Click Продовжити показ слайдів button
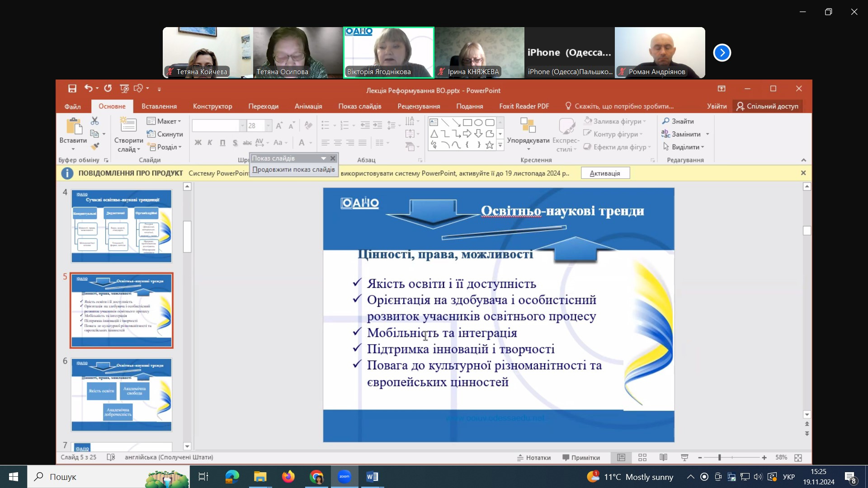Image resolution: width=868 pixels, height=488 pixels. [293, 169]
